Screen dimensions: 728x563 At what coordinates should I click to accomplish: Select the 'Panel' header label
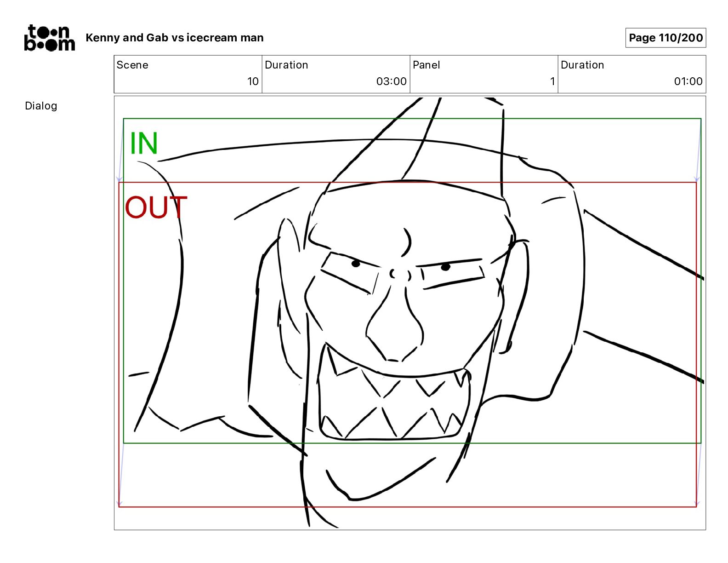pyautogui.click(x=426, y=65)
